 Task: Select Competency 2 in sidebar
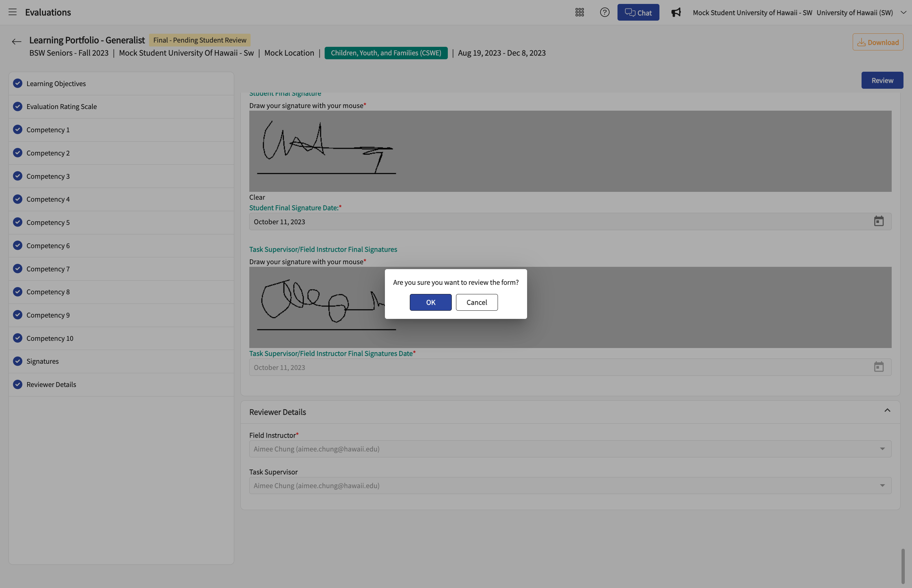(x=121, y=153)
